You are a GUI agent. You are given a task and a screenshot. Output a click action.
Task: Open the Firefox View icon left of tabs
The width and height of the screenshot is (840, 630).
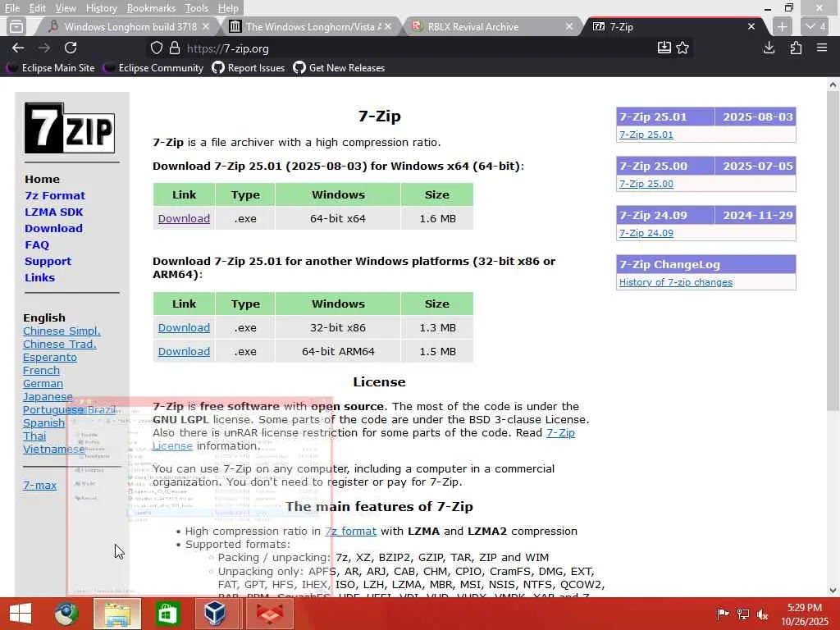16,26
